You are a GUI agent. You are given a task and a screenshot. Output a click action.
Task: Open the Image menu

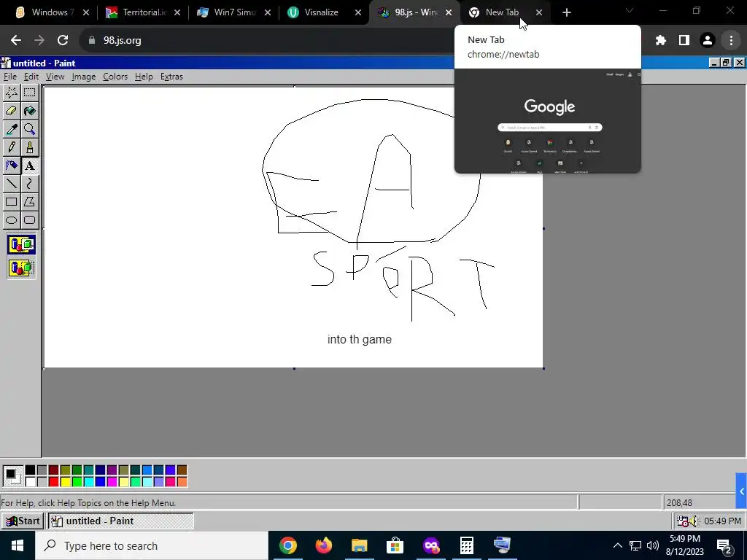click(x=83, y=77)
